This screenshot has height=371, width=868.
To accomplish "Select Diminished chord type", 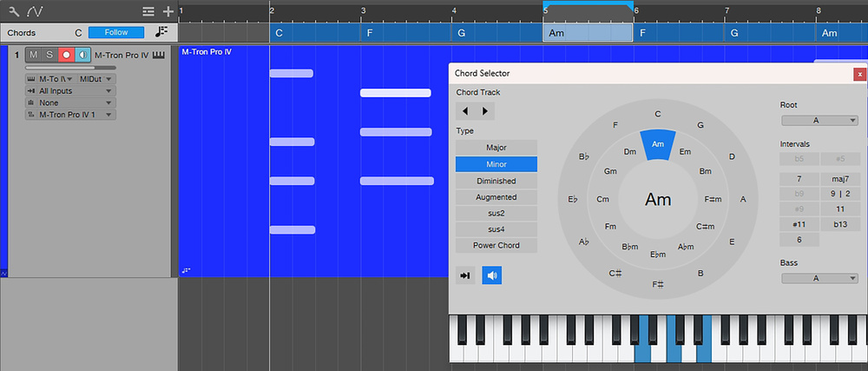I will pyautogui.click(x=496, y=181).
